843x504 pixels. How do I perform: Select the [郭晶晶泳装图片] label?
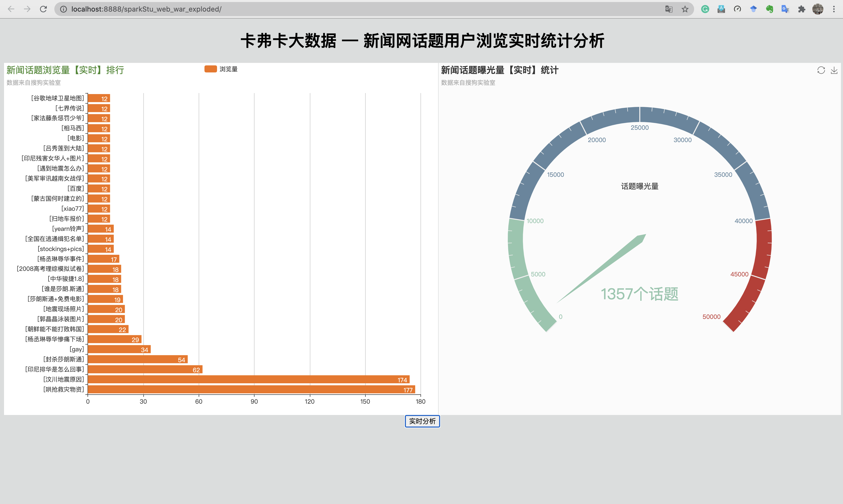60,319
